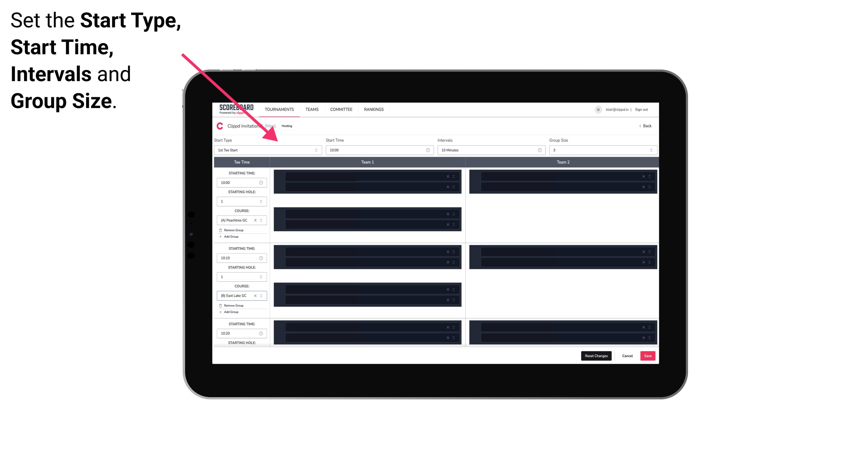Select the TOURNAMENTS tab
The width and height of the screenshot is (868, 467).
click(279, 109)
